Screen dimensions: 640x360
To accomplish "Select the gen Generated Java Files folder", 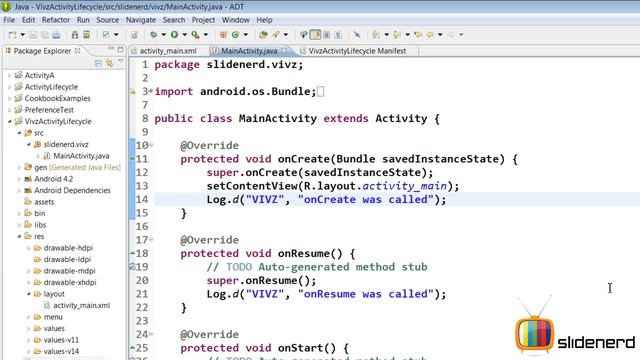I will click(x=77, y=167).
